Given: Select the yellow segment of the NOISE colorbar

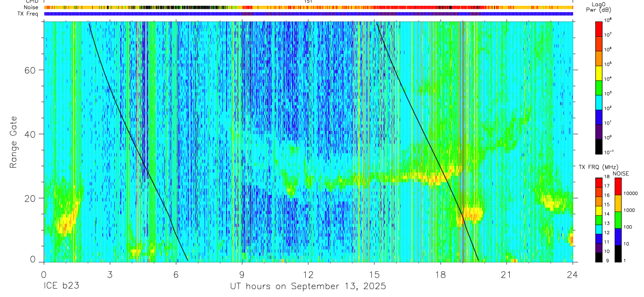Looking at the screenshot, I should pyautogui.click(x=618, y=203).
